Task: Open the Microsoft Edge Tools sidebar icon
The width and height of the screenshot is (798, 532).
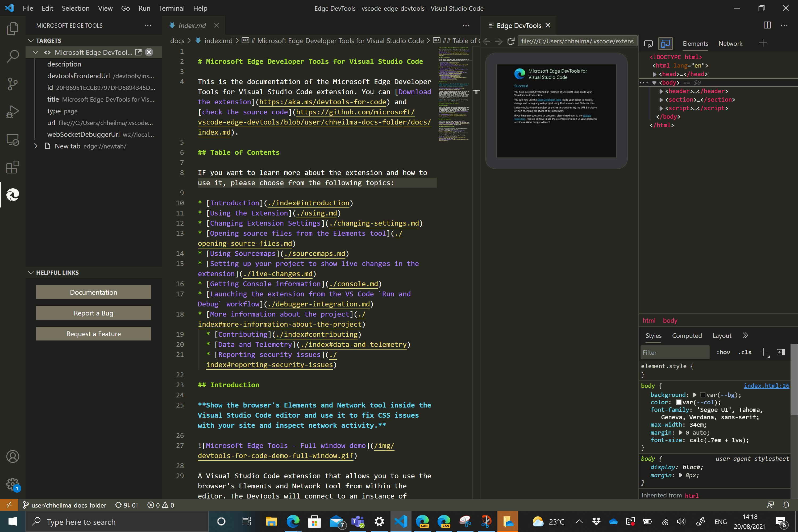Action: click(13, 195)
